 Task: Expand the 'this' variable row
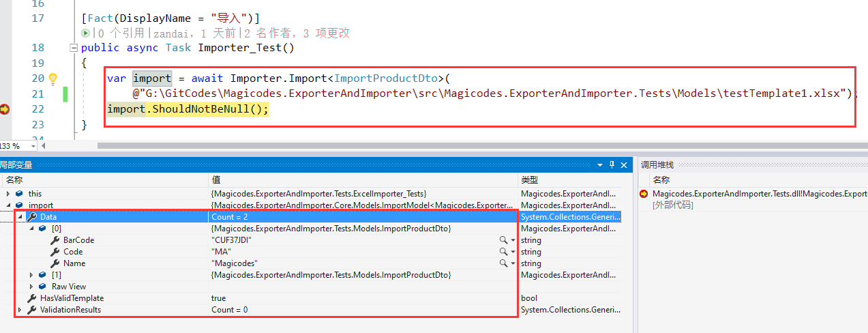coord(8,194)
